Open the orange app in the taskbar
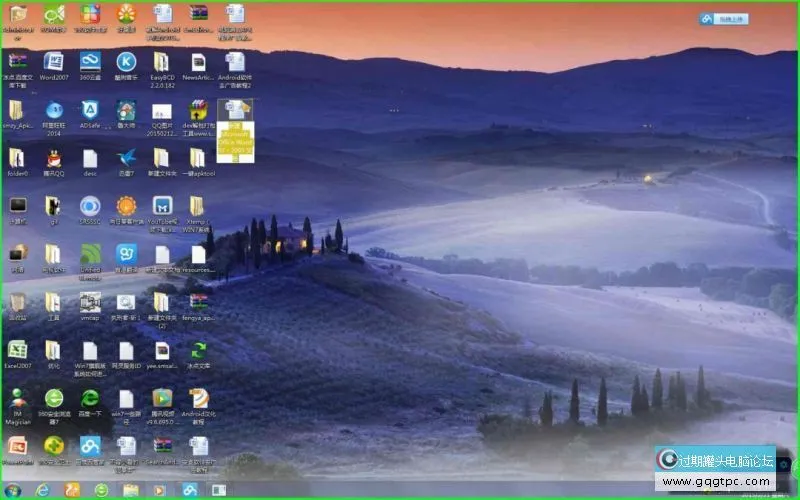Image resolution: width=800 pixels, height=500 pixels. pyautogui.click(x=72, y=490)
